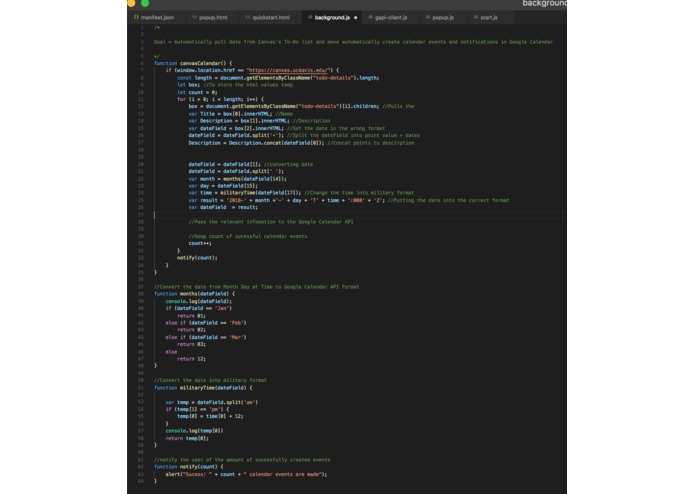The height and width of the screenshot is (494, 695).
Task: Click the 'notify the user of the amount' comment
Action: click(x=242, y=459)
